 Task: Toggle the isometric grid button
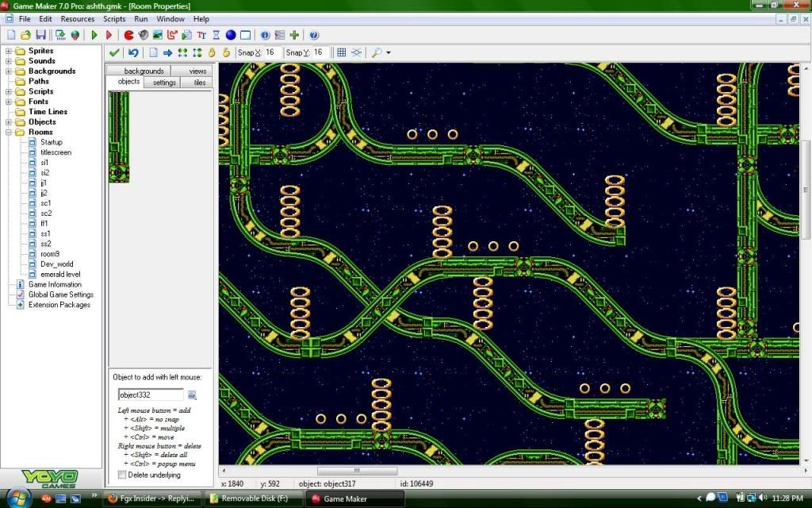pyautogui.click(x=357, y=52)
